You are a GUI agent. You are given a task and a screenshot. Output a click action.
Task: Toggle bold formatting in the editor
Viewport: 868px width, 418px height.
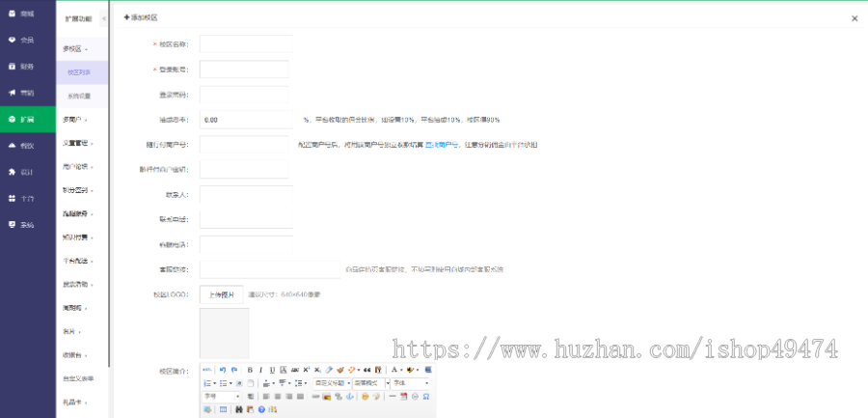[250, 370]
